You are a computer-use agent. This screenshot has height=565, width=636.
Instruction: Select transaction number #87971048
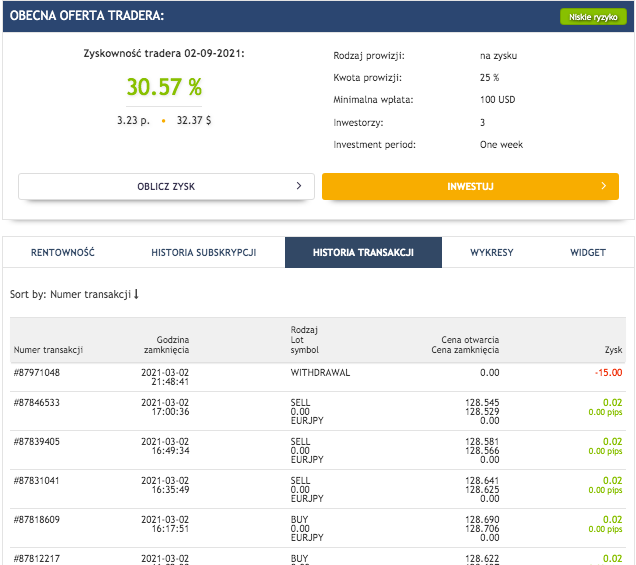(x=37, y=372)
